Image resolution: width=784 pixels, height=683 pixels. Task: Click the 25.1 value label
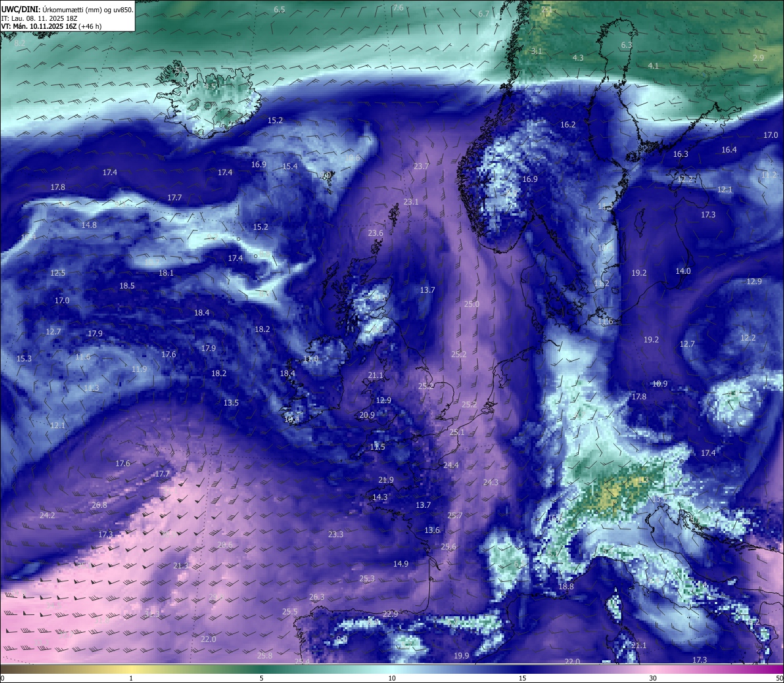[x=457, y=432]
